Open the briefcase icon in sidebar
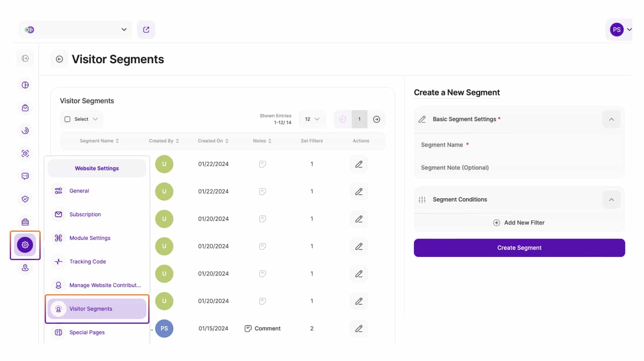The image size is (644, 361). [25, 222]
